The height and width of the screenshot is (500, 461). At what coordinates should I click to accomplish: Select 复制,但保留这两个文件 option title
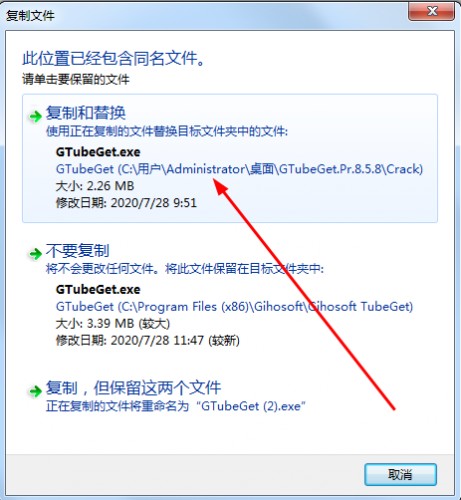(x=133, y=387)
